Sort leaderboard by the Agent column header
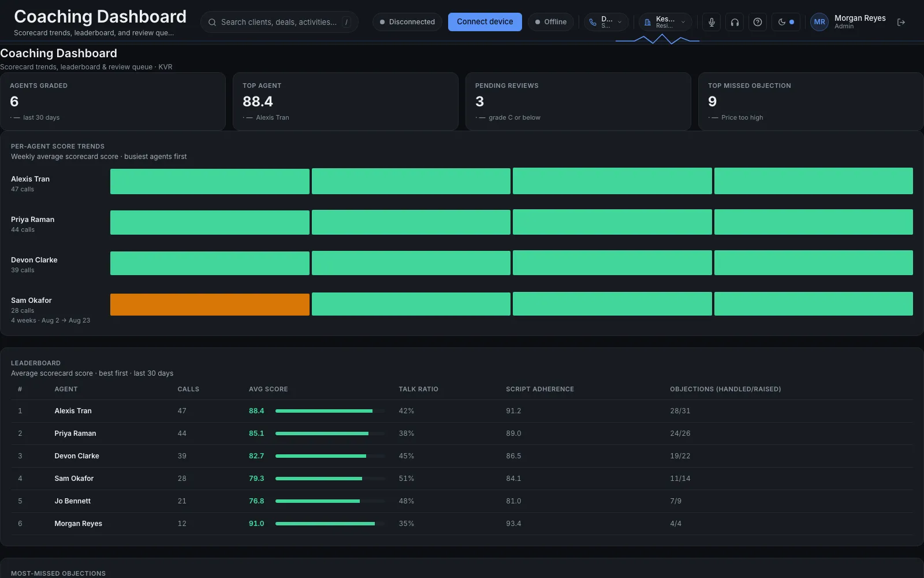 click(66, 389)
